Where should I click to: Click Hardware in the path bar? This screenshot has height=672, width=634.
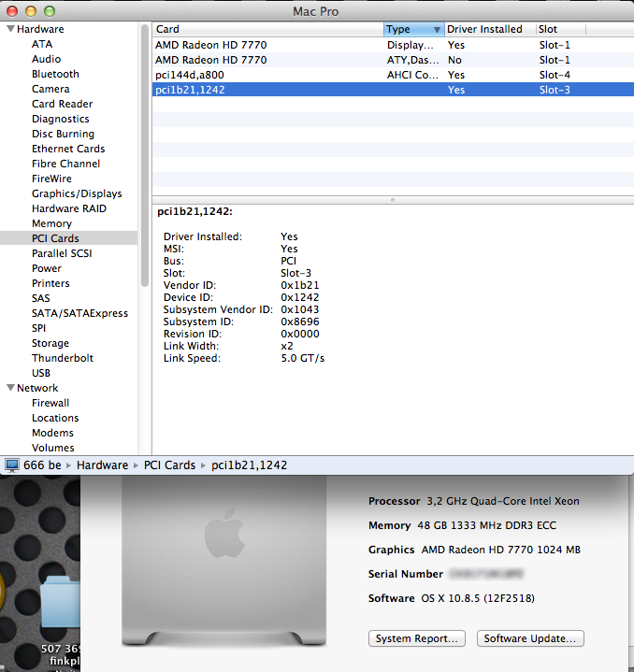click(102, 465)
